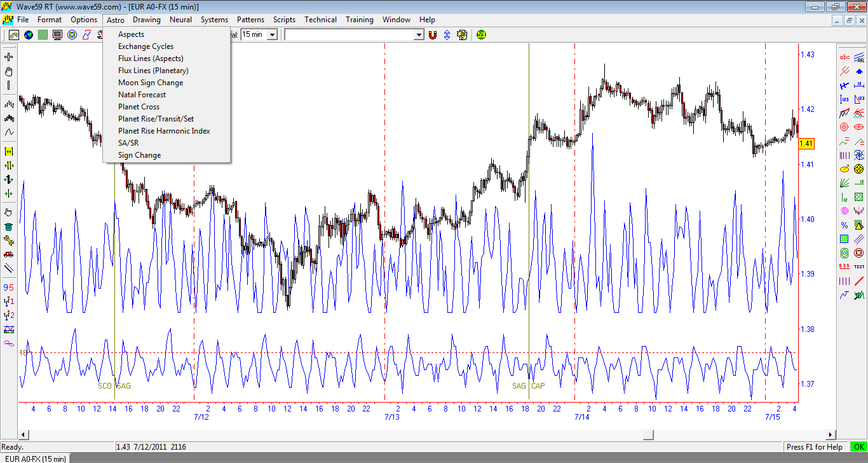The image size is (868, 463).
Task: Select the 'abc' text annotation tool
Action: (x=844, y=57)
